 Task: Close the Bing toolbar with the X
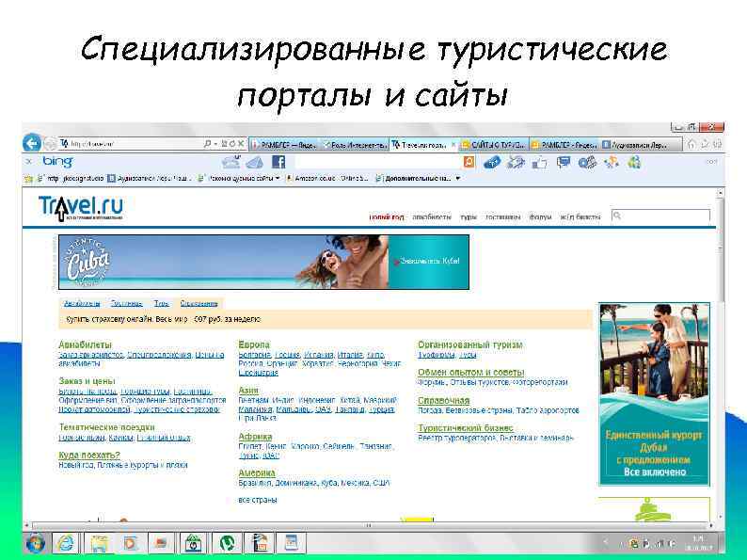[x=28, y=162]
